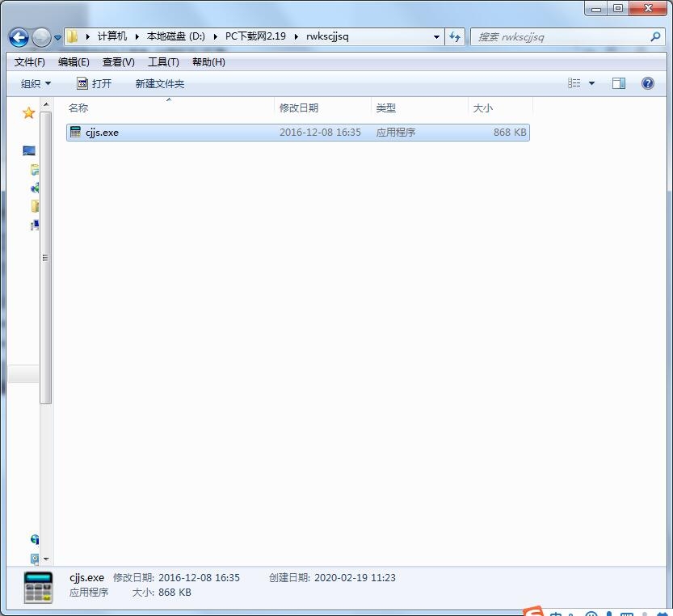The width and height of the screenshot is (673, 616).
Task: Click the navigation pane scrollbar thumb
Action: click(46, 258)
